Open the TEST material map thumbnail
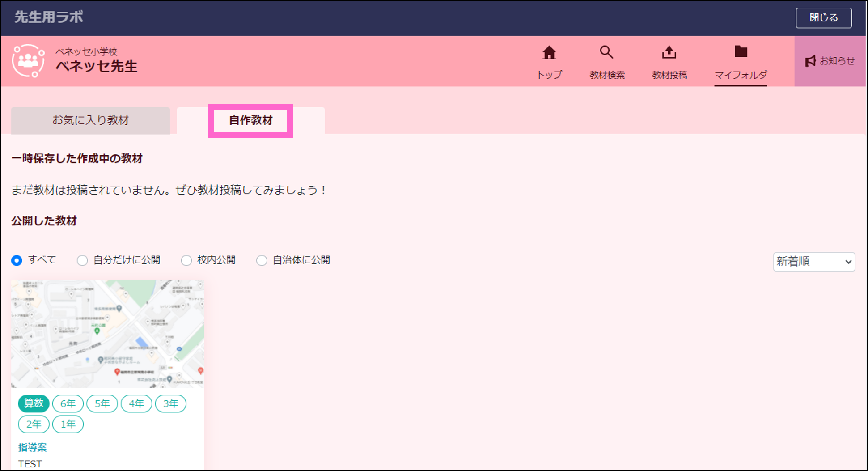The image size is (868, 471). [107, 333]
